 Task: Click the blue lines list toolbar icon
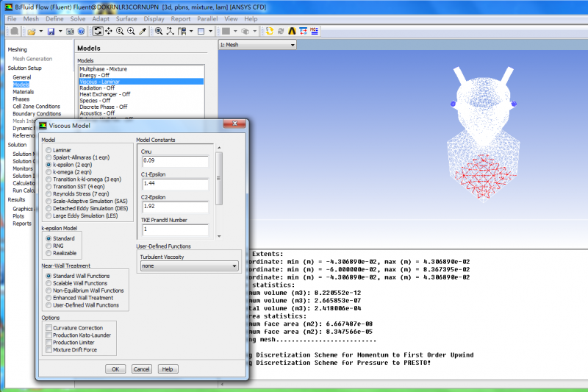pos(315,31)
